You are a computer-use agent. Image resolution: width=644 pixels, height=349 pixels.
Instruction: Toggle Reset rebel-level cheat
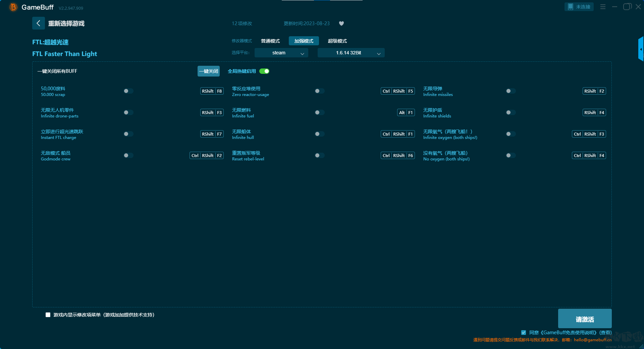(320, 155)
